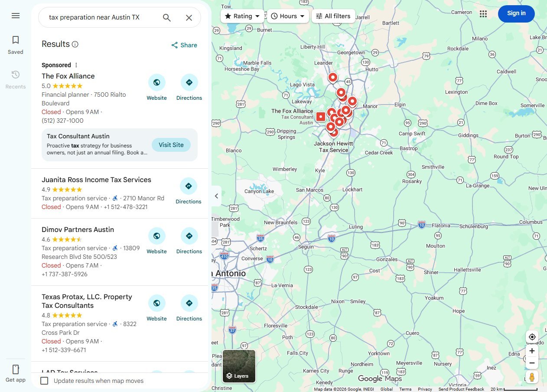This screenshot has height=392, width=547.
Task: Click the Tax Consultant Austin ad headline
Action: click(78, 136)
